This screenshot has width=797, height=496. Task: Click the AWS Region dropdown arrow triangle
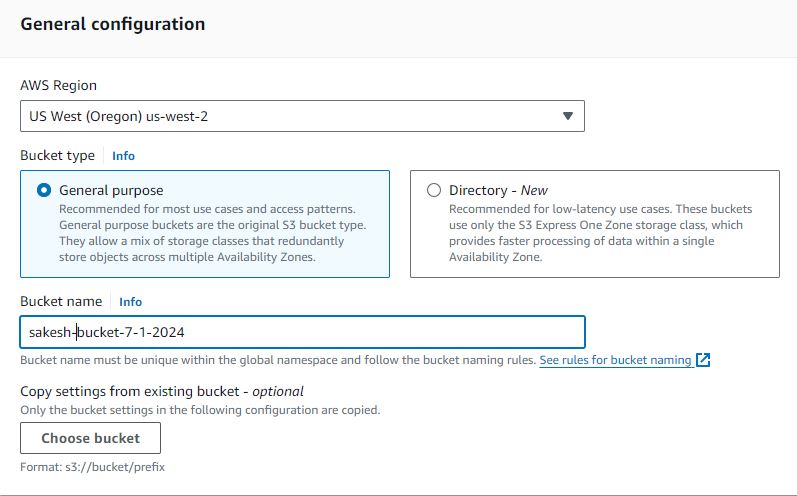point(568,116)
